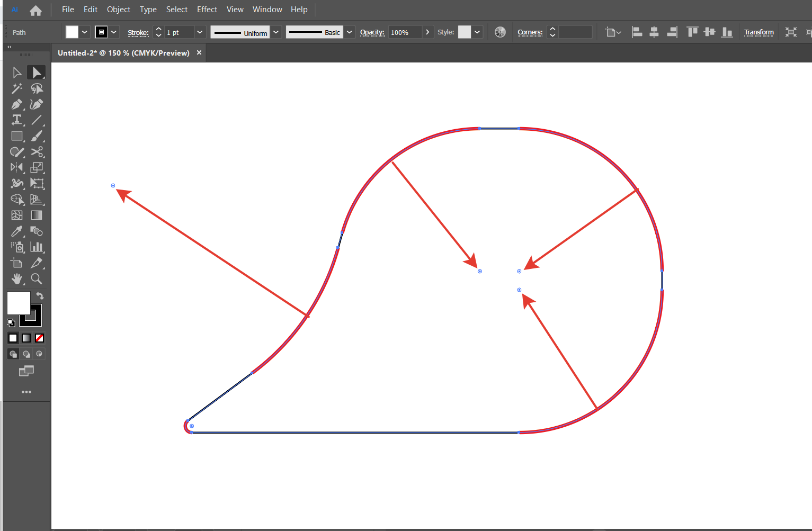Screen dimensions: 812x531
Task: Apply Vertical Align Top alignment
Action: (692, 32)
